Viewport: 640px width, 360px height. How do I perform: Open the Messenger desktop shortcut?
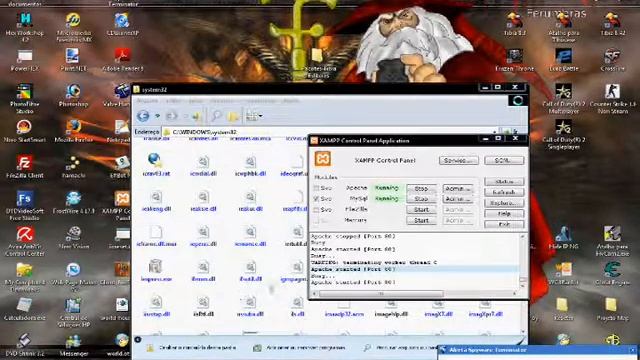(x=73, y=345)
